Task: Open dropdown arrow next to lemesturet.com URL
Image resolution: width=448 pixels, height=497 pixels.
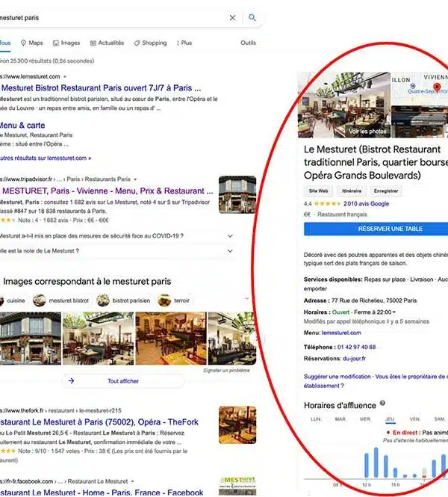Action: (x=65, y=77)
